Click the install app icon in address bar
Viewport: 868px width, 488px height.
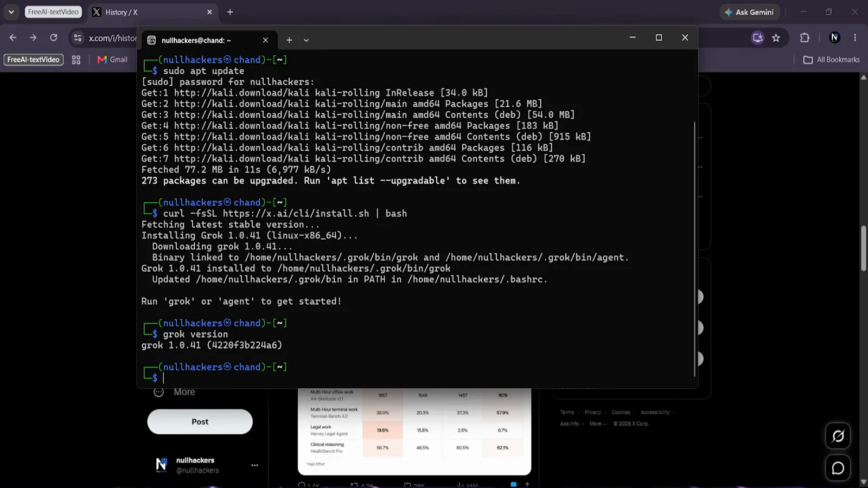point(757,37)
